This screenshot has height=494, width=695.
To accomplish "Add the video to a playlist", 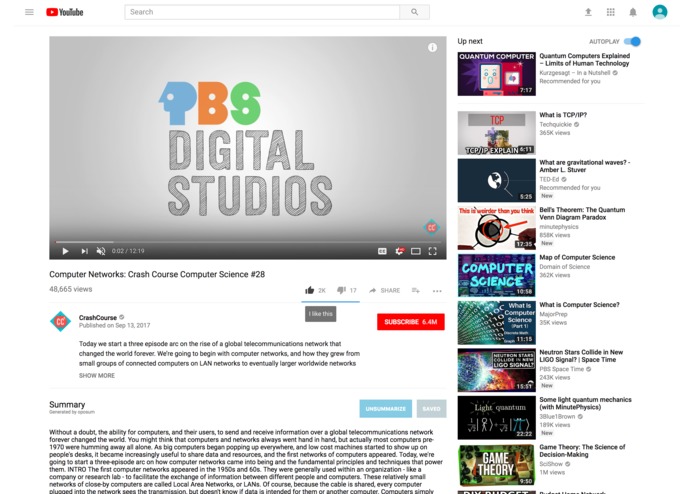I will click(x=416, y=291).
